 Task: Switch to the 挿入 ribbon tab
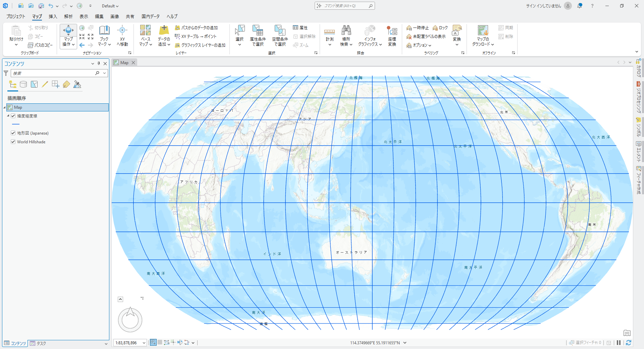point(53,16)
